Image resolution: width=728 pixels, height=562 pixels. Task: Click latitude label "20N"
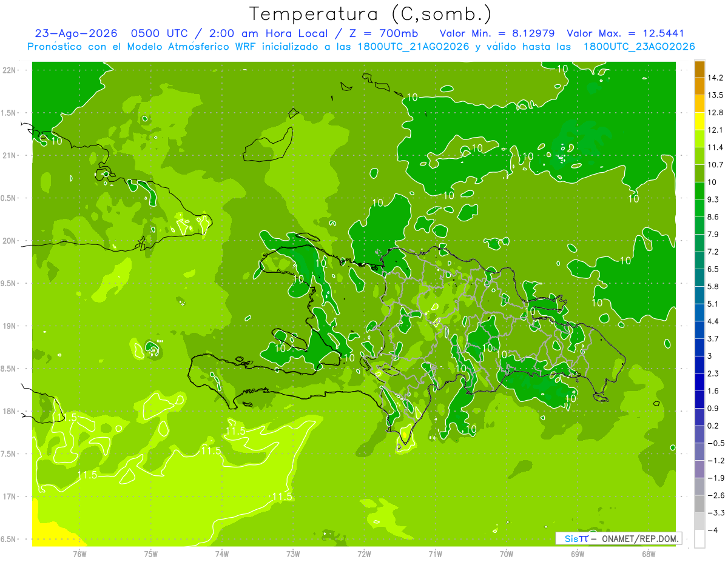point(9,241)
